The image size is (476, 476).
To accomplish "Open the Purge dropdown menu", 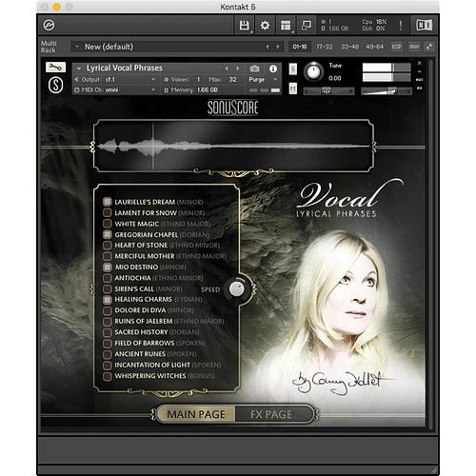I will [x=263, y=80].
